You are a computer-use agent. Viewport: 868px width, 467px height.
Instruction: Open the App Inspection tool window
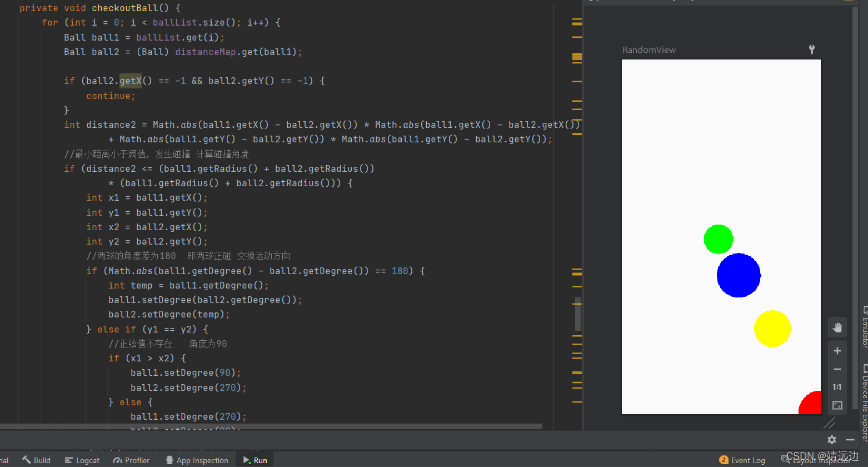click(197, 460)
